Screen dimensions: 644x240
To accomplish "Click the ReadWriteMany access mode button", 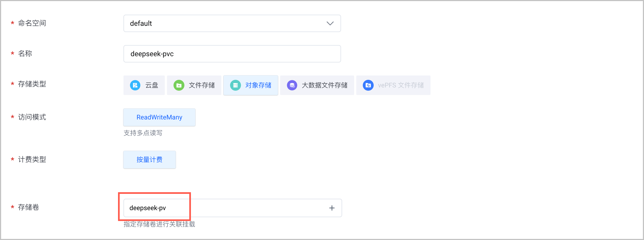I will pyautogui.click(x=159, y=117).
